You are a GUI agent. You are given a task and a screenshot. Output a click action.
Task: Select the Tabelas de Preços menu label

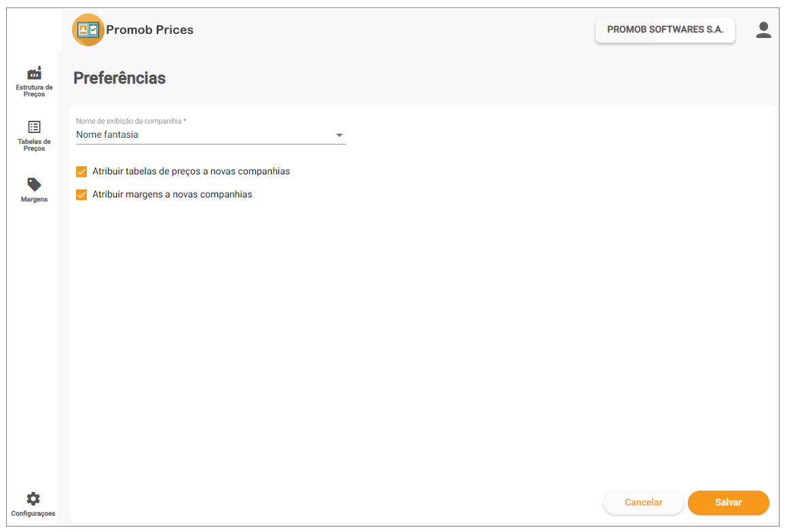click(34, 145)
